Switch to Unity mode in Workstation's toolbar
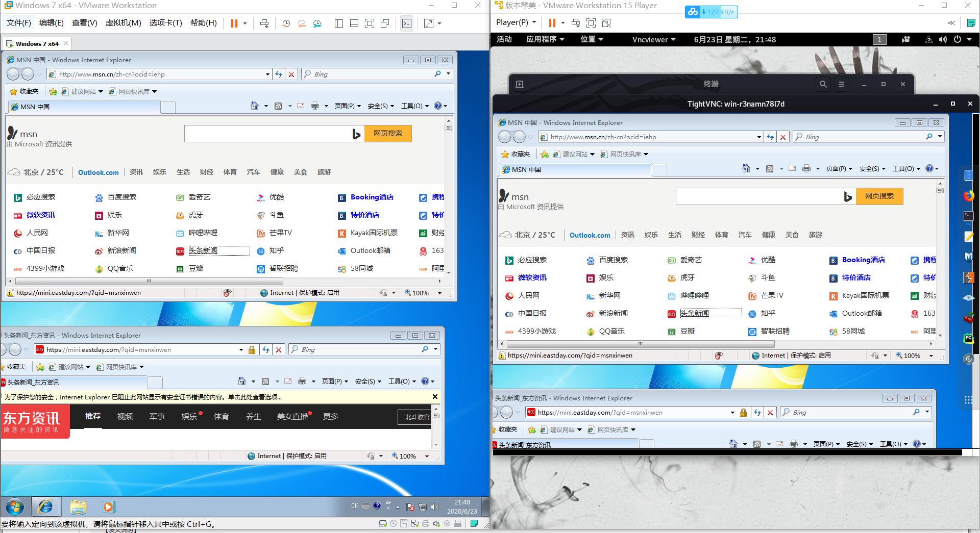 click(x=385, y=23)
